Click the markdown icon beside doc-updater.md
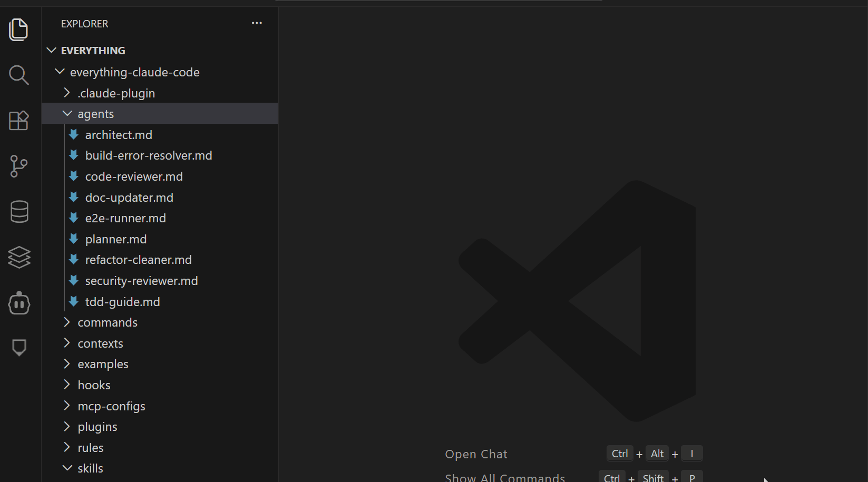Screen dimensions: 868x482 coord(74,198)
